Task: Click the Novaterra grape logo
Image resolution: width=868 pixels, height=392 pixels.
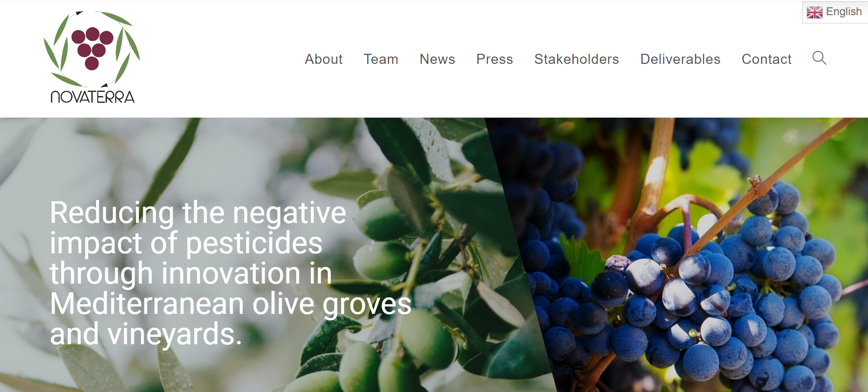Action: pos(92,57)
